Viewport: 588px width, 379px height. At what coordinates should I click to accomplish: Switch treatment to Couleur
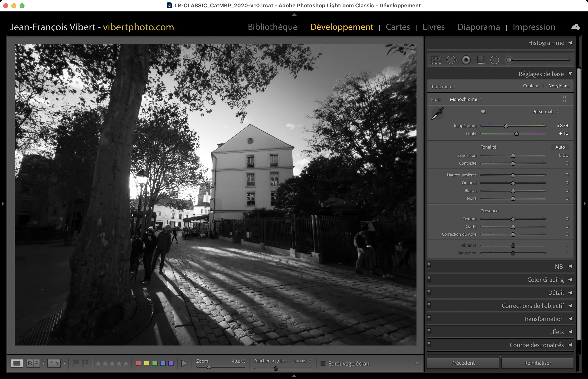(x=531, y=86)
